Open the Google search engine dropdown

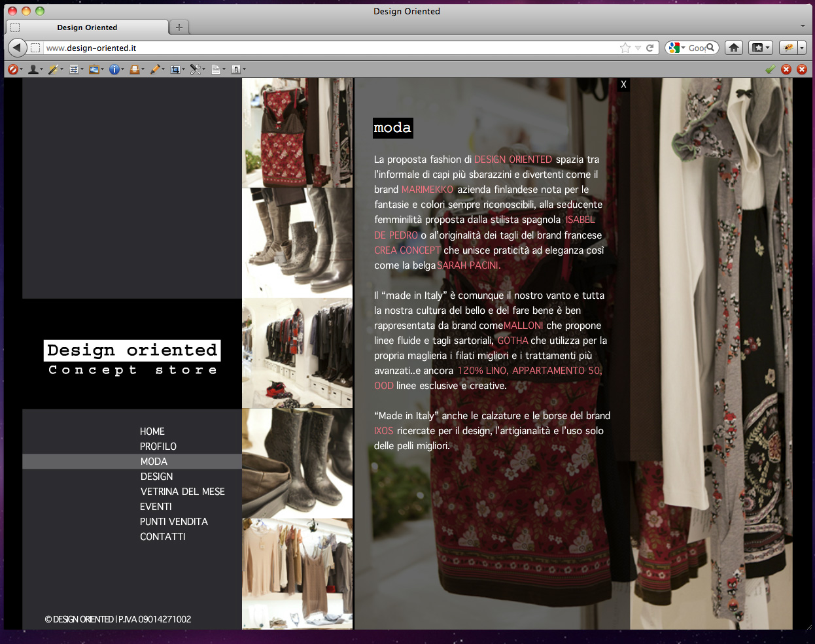point(676,48)
